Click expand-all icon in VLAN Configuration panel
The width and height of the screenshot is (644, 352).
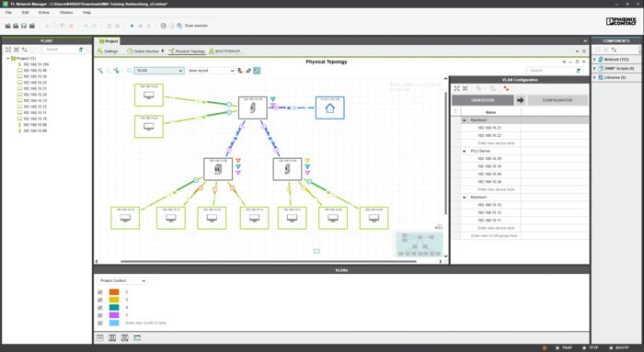456,88
